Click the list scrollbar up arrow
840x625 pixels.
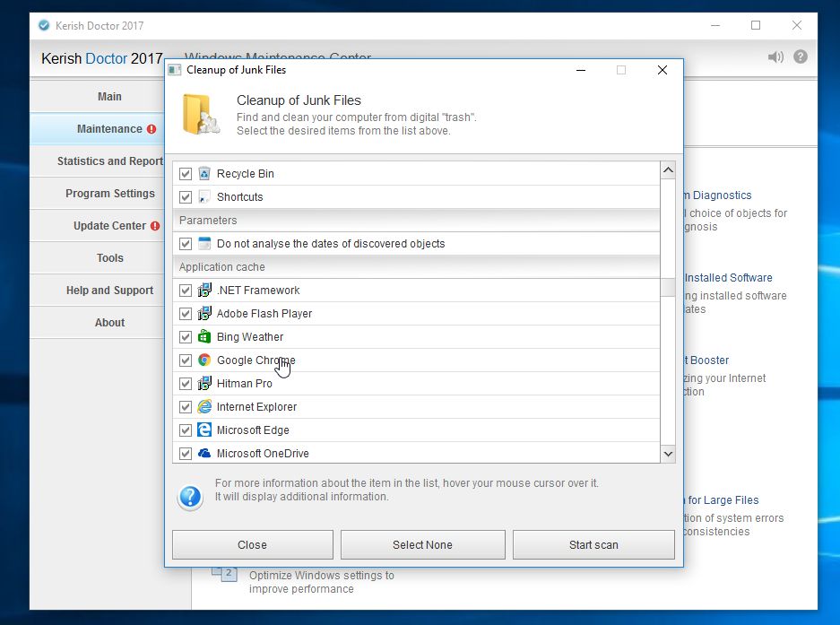click(x=668, y=169)
